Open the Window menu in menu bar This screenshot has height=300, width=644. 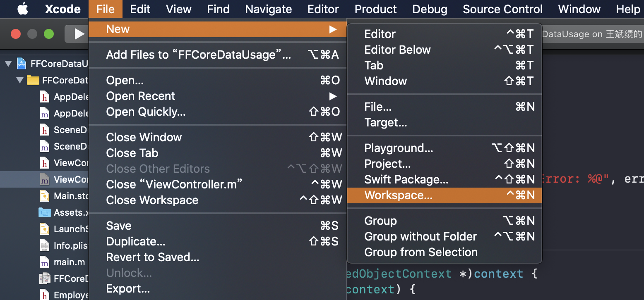point(579,9)
